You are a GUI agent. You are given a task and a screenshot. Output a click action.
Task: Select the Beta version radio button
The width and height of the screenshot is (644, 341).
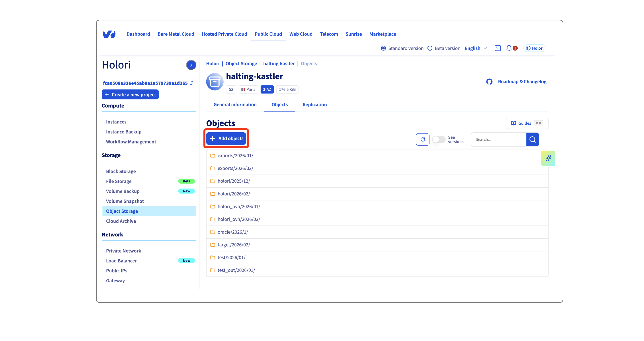430,48
